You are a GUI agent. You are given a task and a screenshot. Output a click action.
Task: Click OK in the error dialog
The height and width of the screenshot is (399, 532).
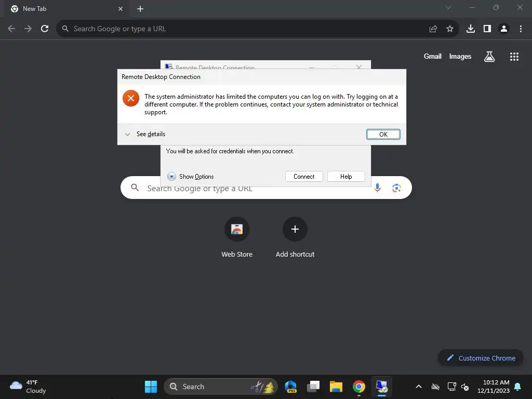click(x=383, y=135)
